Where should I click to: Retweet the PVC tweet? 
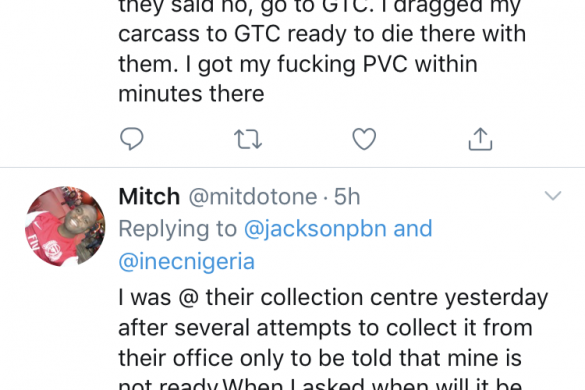pos(248,139)
